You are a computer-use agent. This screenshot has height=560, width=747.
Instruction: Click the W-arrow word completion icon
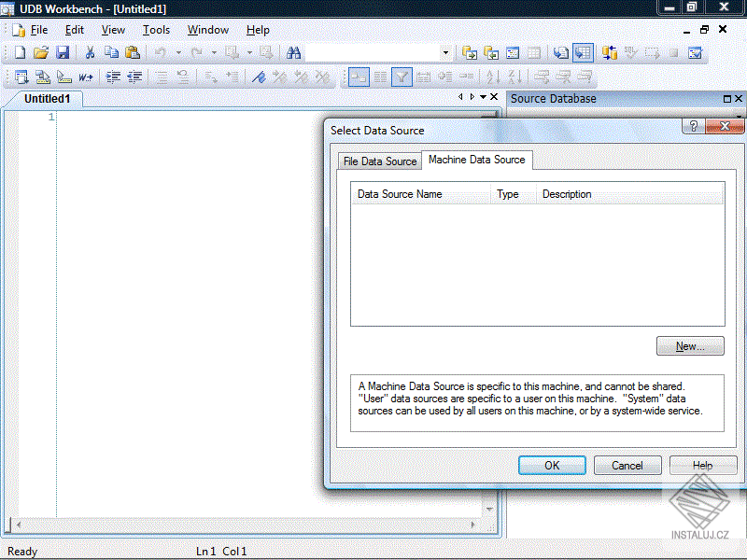point(86,77)
